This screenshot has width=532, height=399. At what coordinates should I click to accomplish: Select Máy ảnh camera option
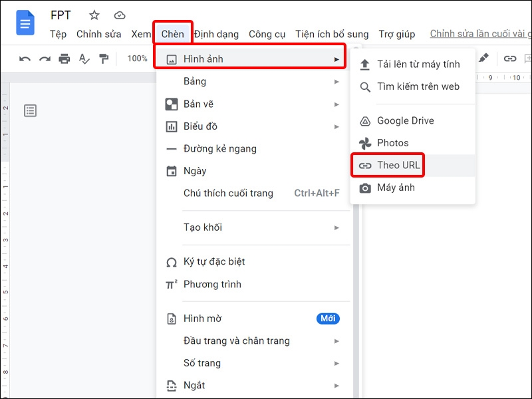pyautogui.click(x=412, y=188)
